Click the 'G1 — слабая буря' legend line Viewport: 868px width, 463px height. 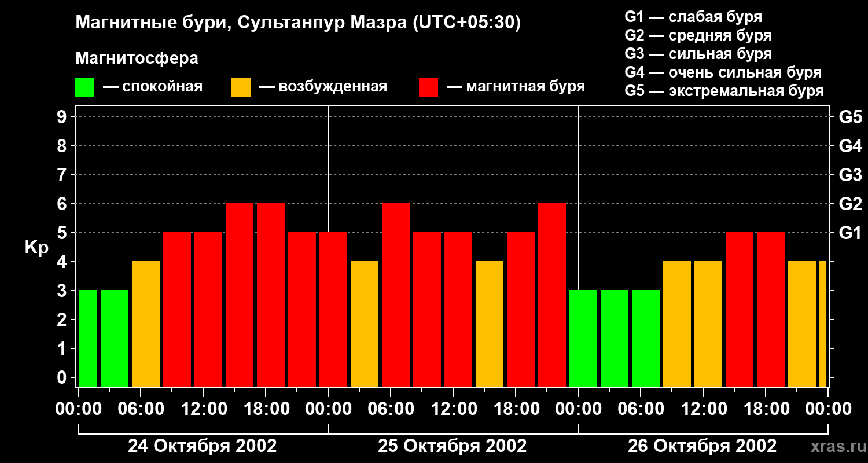(693, 16)
